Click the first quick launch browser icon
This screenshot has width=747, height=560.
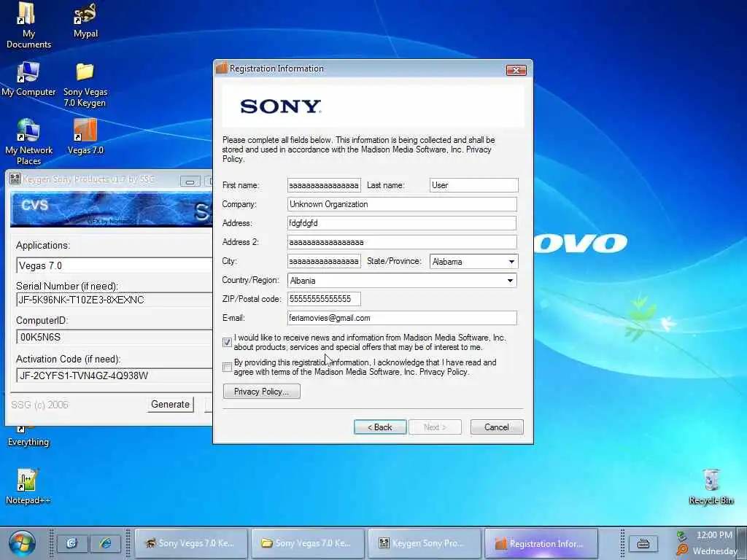72,543
